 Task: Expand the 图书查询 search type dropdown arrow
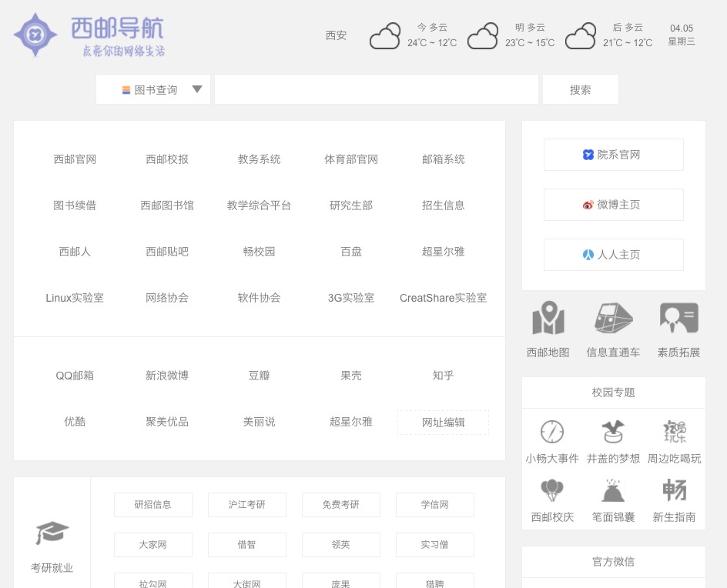pos(197,89)
